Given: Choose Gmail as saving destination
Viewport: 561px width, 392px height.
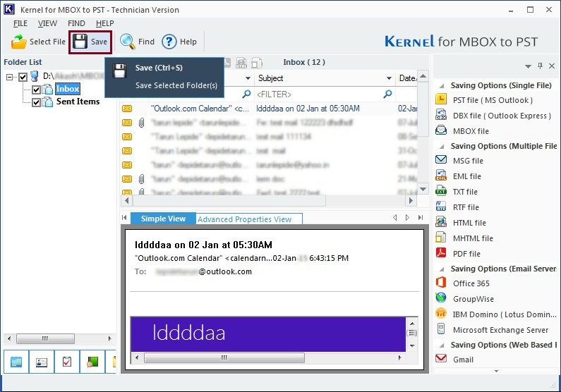Looking at the screenshot, I should click(x=463, y=360).
